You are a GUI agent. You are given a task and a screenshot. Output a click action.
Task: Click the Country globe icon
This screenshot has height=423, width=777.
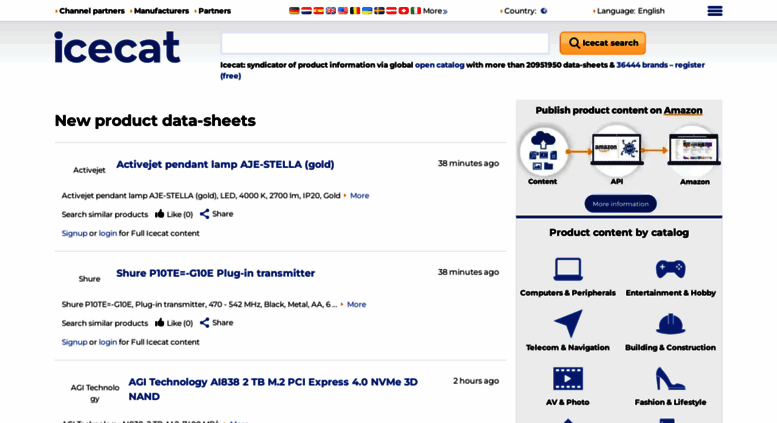[x=544, y=11]
